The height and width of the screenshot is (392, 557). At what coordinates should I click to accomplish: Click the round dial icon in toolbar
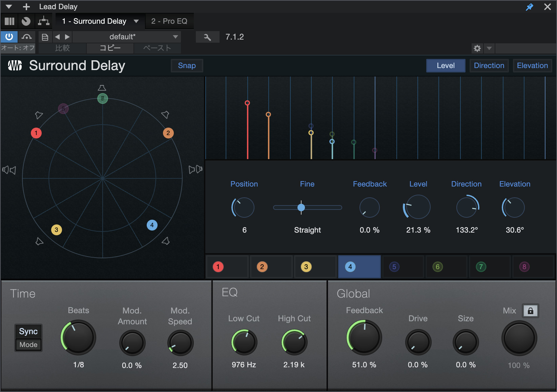pos(26,21)
